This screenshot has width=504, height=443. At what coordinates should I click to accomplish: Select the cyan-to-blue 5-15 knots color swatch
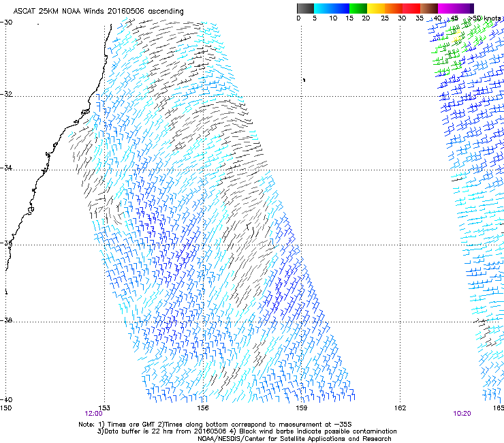[332, 8]
